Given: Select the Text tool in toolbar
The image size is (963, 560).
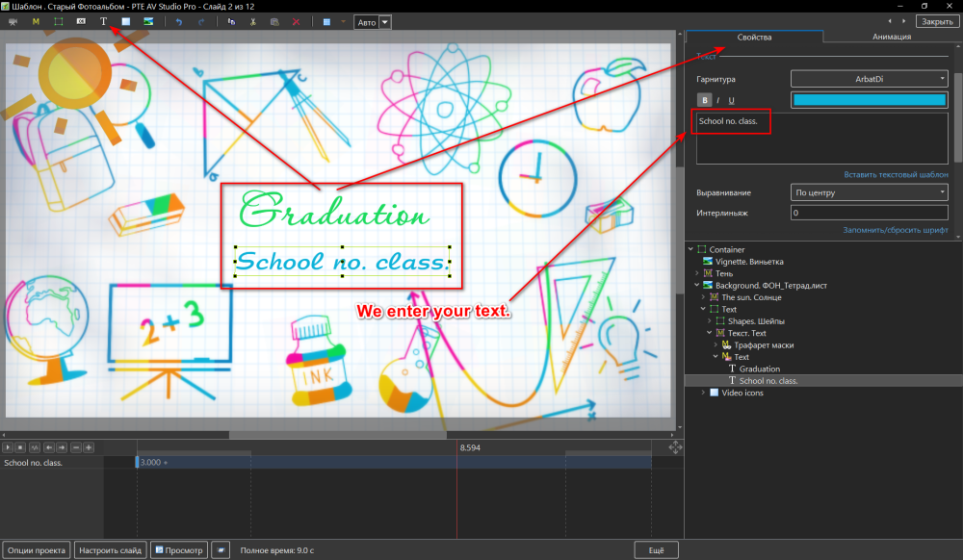Looking at the screenshot, I should pos(104,21).
